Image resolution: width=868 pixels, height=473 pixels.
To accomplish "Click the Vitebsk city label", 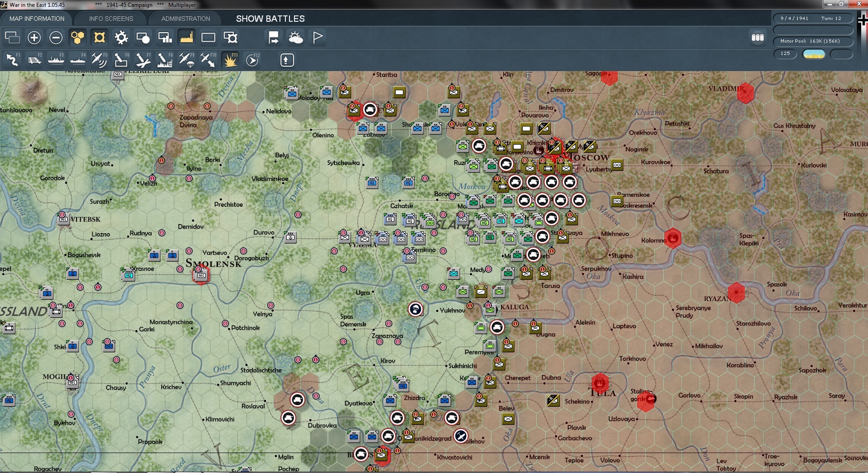I will pos(85,219).
